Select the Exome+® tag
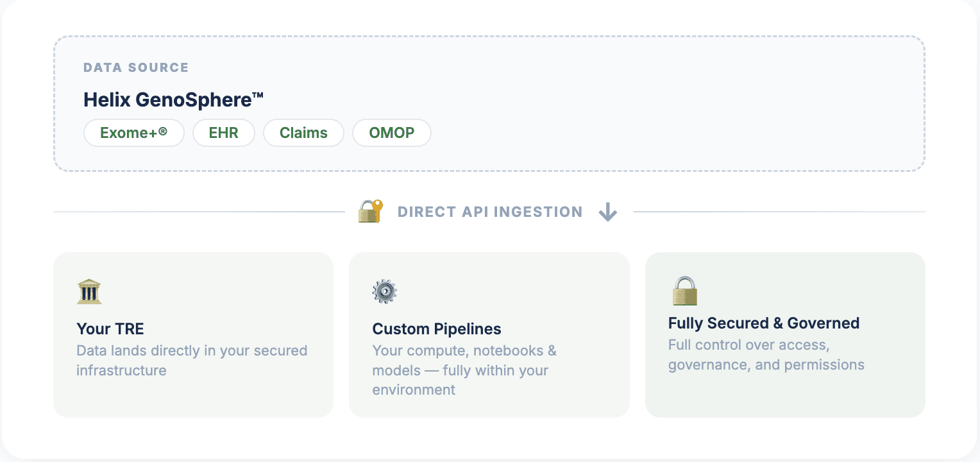The image size is (980, 462). tap(134, 133)
